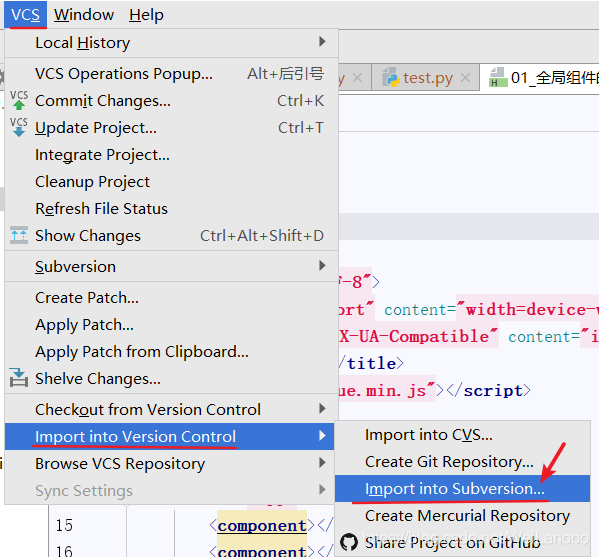Select Import into Version Control item
The height and width of the screenshot is (557, 599).
[x=170, y=436]
